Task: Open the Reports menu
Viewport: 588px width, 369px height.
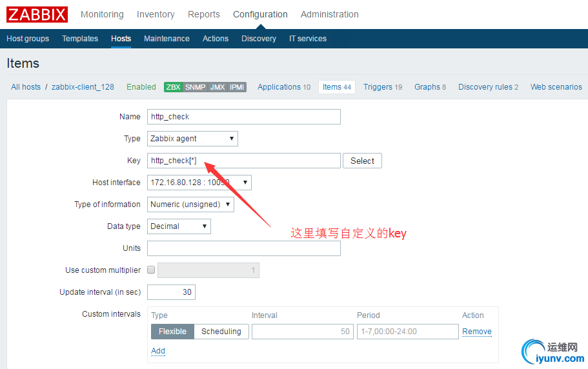Action: pos(203,14)
